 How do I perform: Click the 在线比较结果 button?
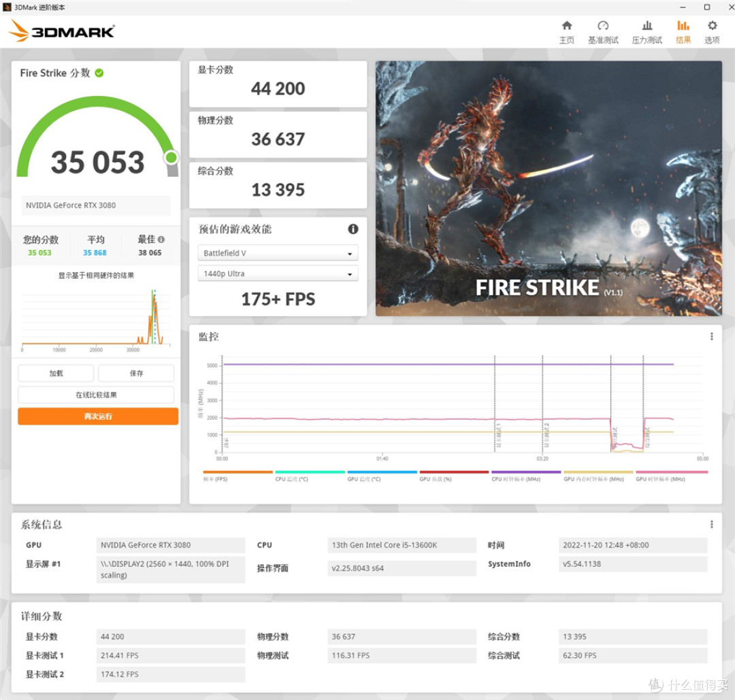tap(97, 395)
